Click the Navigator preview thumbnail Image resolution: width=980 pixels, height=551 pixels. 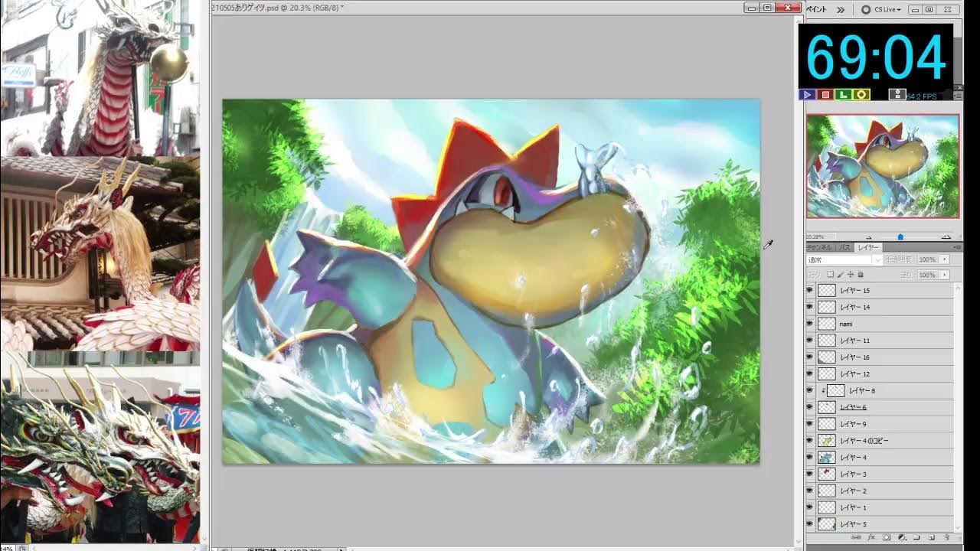[x=883, y=166]
